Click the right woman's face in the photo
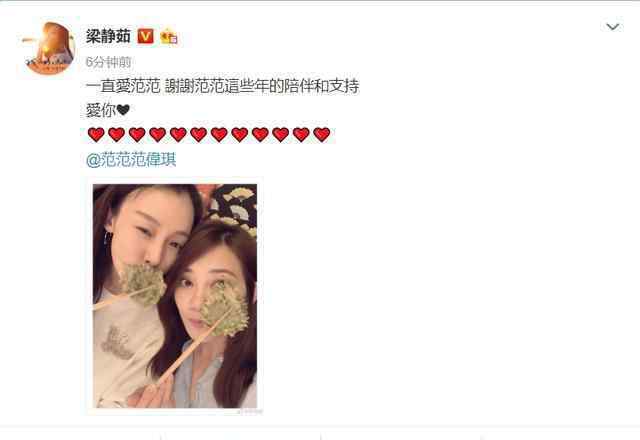This screenshot has width=640, height=440. coord(210,288)
